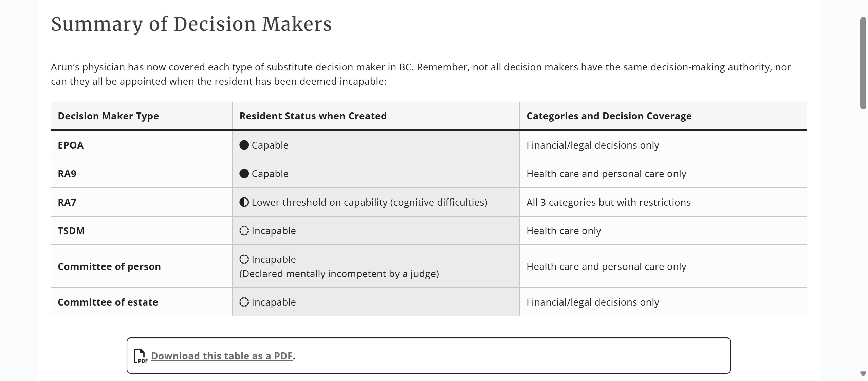Click the filled circle icon in RA9 row
The width and height of the screenshot is (868, 381).
244,174
